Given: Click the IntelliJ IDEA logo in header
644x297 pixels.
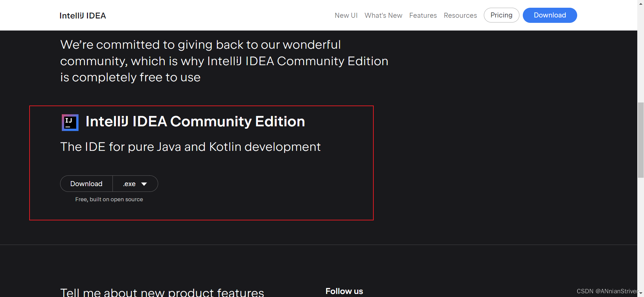Looking at the screenshot, I should pyautogui.click(x=83, y=15).
